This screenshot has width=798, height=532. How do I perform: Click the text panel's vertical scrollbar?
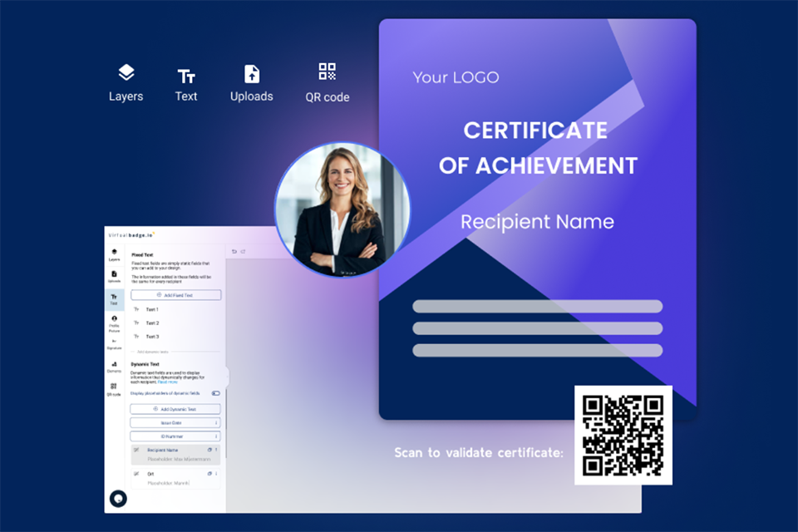226,424
